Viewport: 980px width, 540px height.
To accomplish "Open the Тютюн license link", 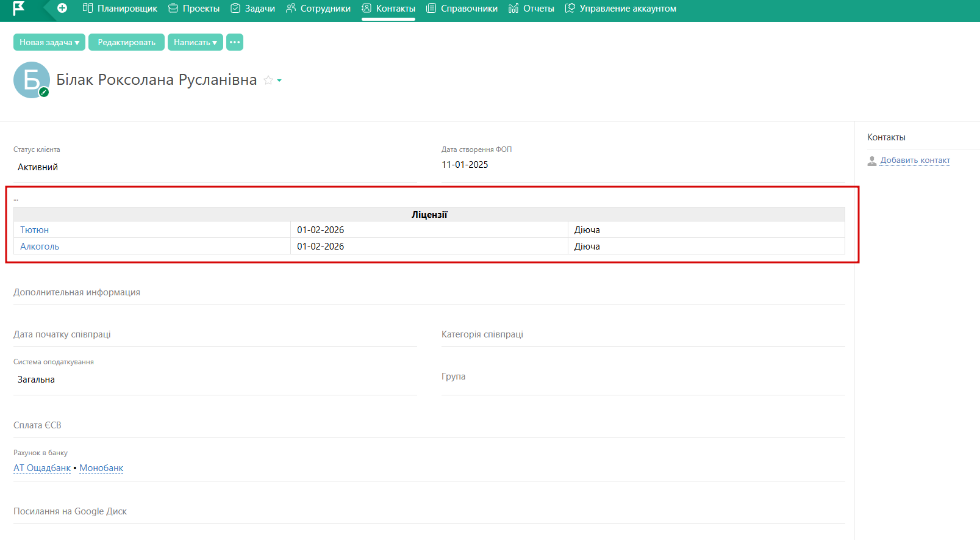I will [x=34, y=230].
